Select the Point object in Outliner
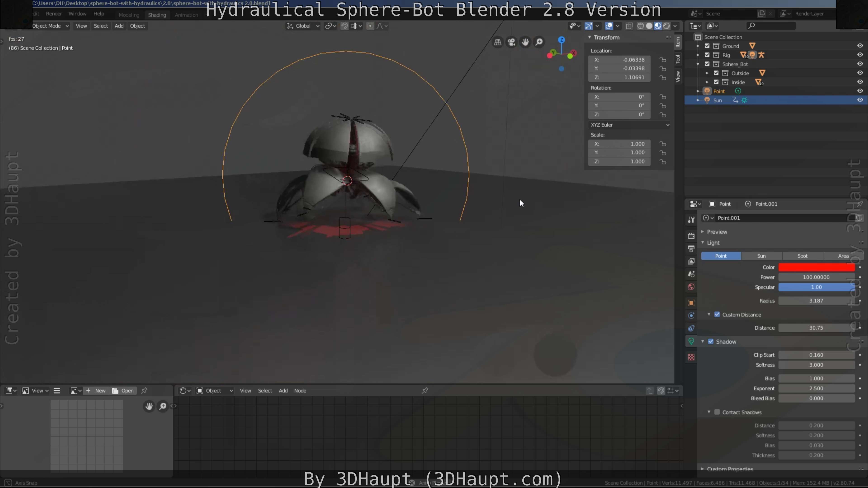868x488 pixels. coord(719,91)
